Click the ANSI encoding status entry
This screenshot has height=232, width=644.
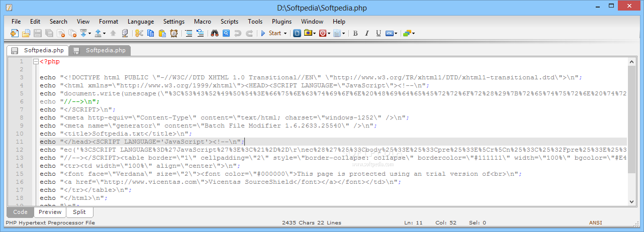(x=595, y=222)
